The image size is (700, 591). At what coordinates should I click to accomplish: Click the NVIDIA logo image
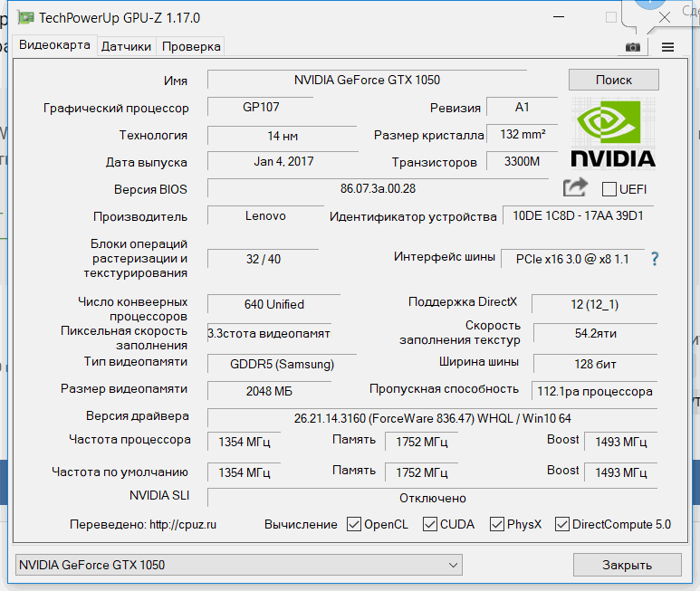(x=613, y=133)
